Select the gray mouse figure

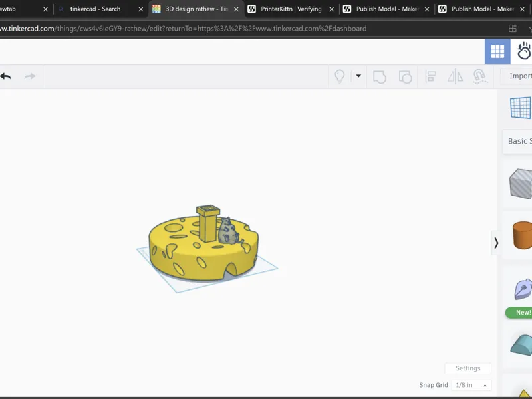tap(229, 231)
